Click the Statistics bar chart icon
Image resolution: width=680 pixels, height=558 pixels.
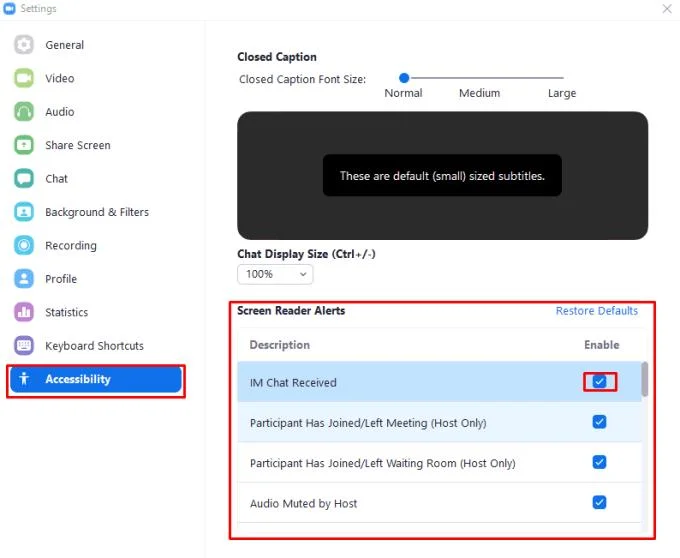point(24,312)
